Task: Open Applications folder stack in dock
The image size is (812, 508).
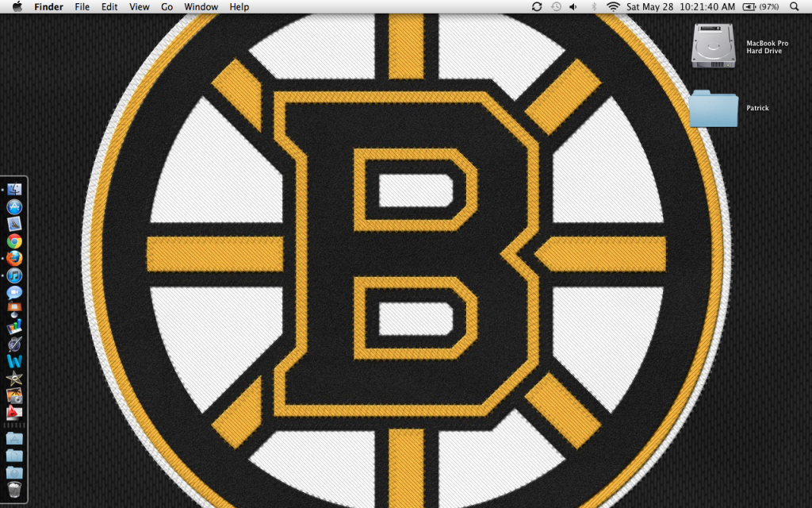Action: click(x=14, y=438)
